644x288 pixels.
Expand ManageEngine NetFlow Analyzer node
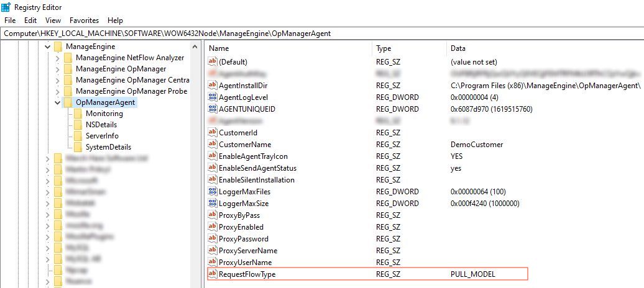58,58
